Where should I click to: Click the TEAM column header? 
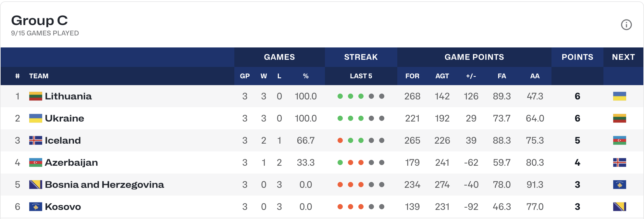[39, 76]
